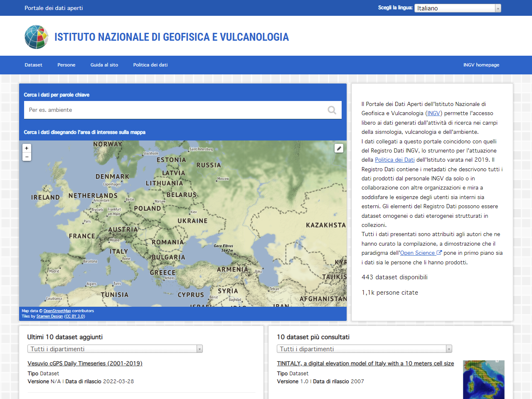Image resolution: width=532 pixels, height=399 pixels.
Task: Open departments dropdown under 'Ultimi 10 dataset aggiunti'
Action: point(115,349)
